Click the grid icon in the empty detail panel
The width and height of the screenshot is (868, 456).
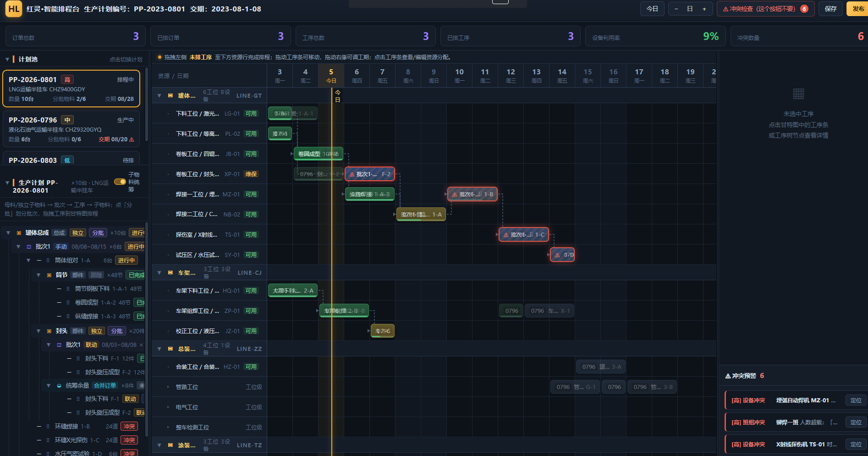click(x=798, y=94)
